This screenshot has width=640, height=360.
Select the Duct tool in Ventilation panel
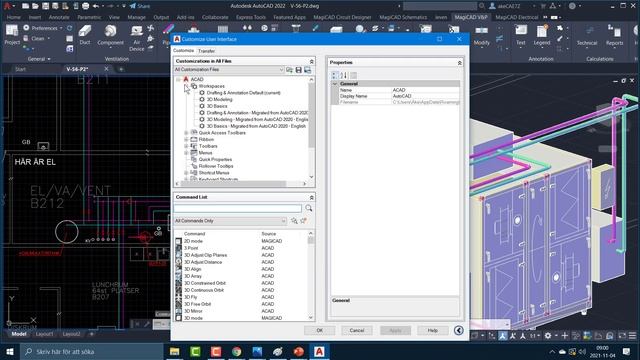[x=85, y=34]
